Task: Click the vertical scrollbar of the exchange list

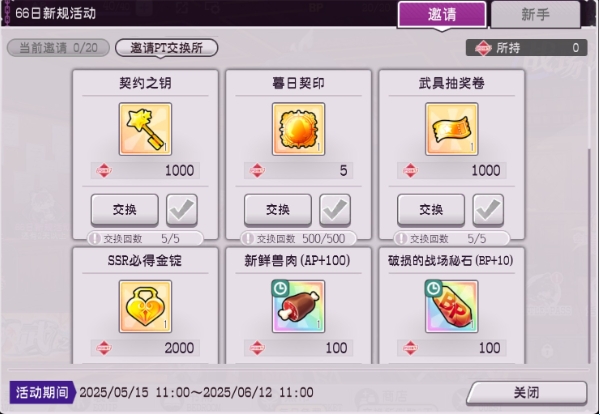Action: tap(590, 256)
